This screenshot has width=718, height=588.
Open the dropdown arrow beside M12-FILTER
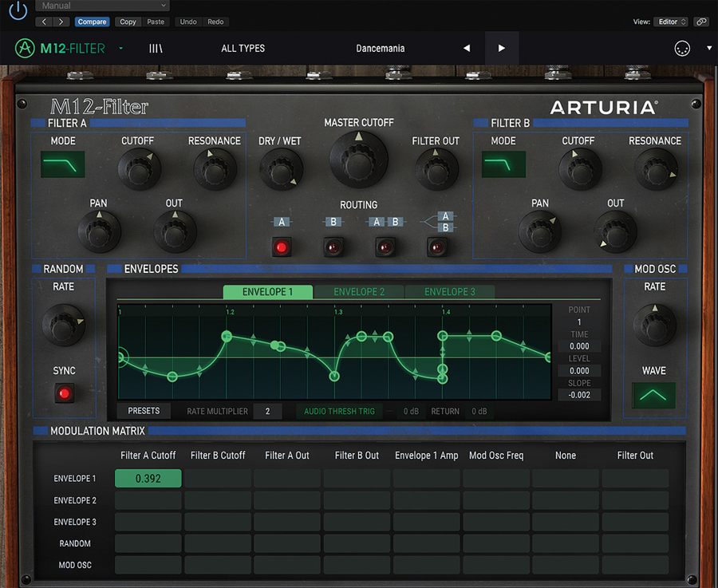pyautogui.click(x=121, y=48)
